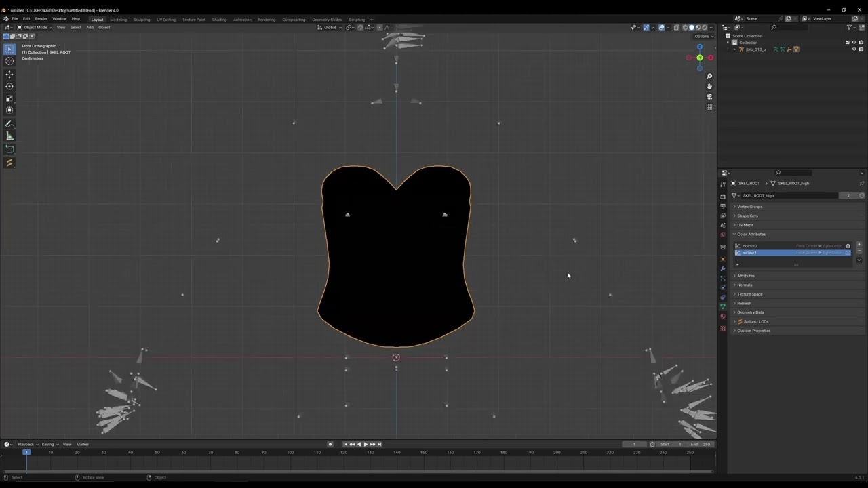Select the Cursor tool in the toolbar
This screenshot has width=868, height=488.
click(9, 61)
